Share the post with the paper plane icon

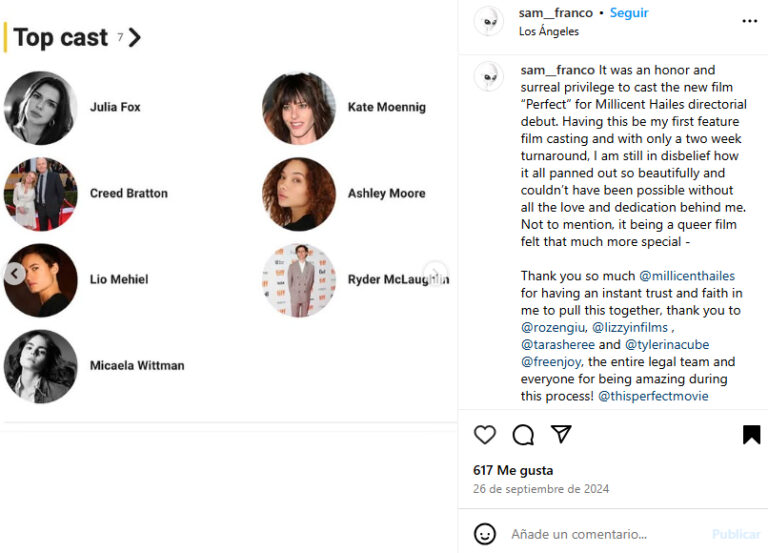tap(561, 434)
